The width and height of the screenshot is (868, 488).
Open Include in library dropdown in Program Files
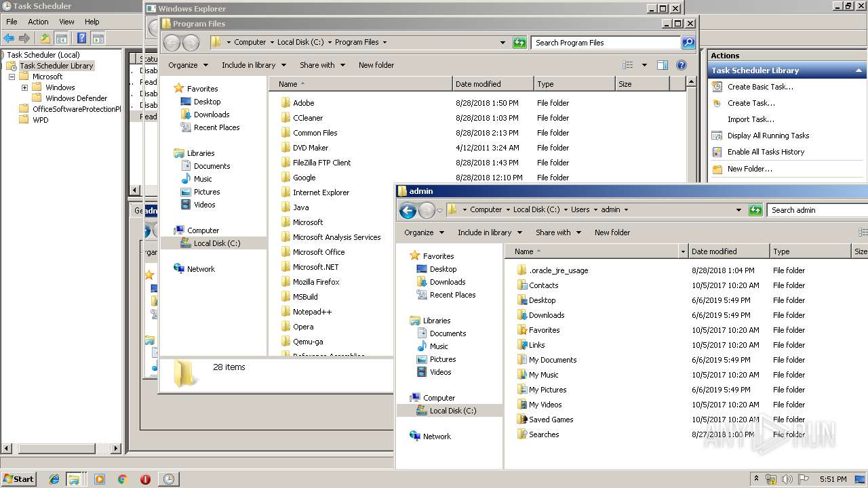click(x=254, y=65)
